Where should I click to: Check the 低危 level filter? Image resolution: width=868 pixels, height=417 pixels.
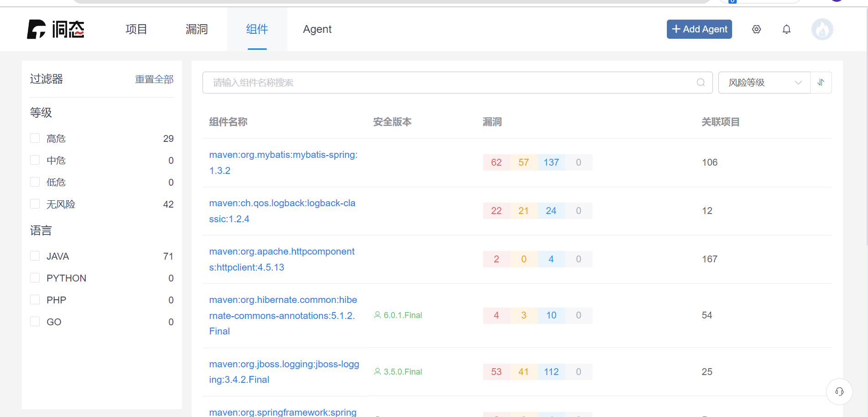[35, 182]
